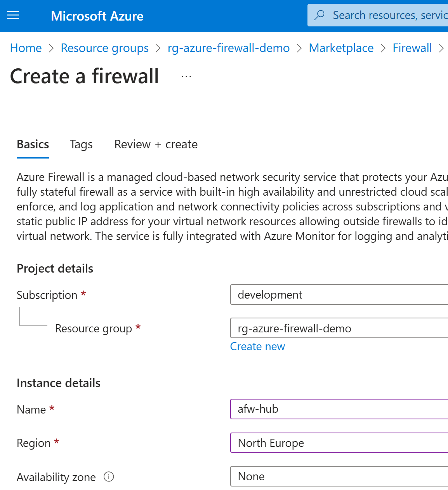The height and width of the screenshot is (490, 448).
Task: Open the hamburger portal menu
Action: click(13, 16)
